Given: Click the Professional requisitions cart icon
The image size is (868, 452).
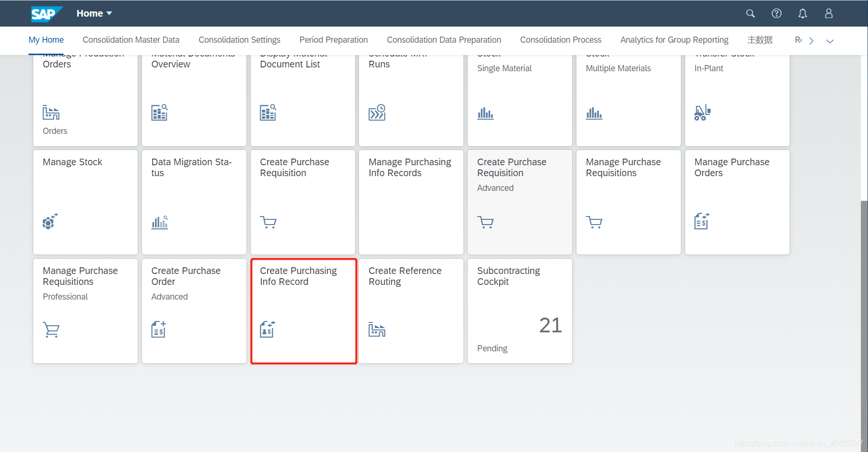Looking at the screenshot, I should (x=51, y=330).
